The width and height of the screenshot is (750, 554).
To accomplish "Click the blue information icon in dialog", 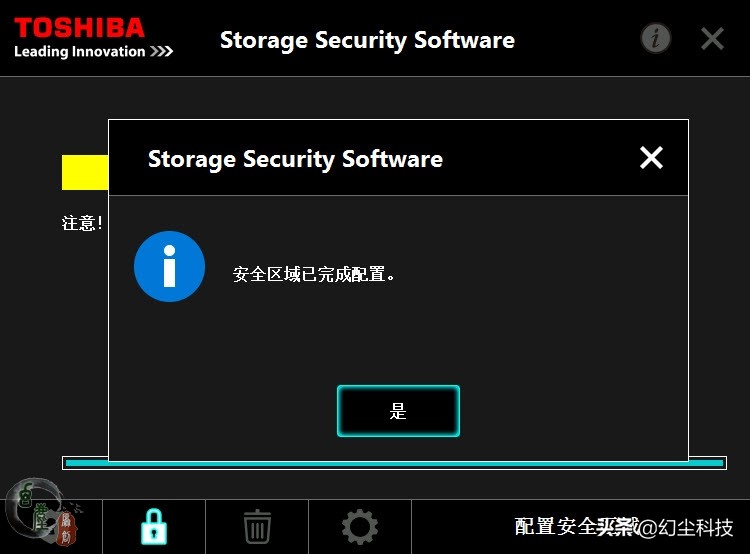I will pos(169,266).
